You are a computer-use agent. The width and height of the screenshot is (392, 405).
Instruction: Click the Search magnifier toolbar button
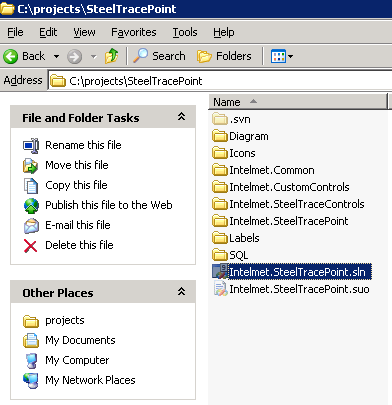coord(159,56)
